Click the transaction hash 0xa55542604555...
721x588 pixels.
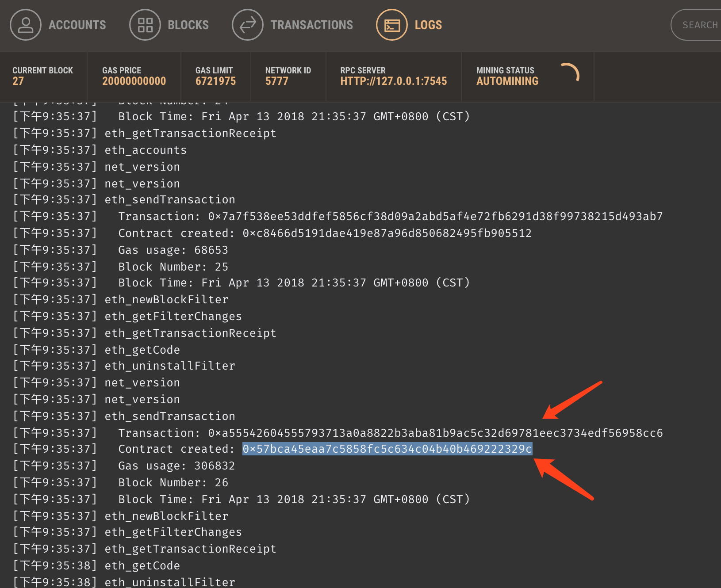click(x=436, y=433)
